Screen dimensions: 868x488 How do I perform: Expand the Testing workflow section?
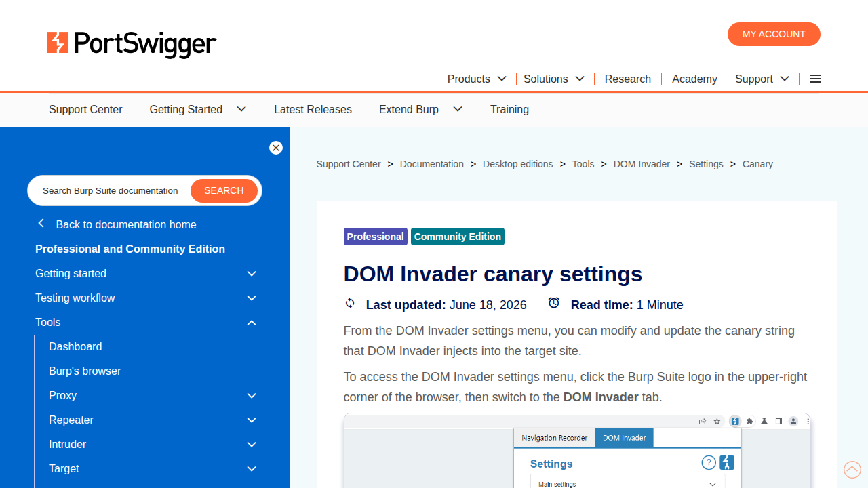pyautogui.click(x=252, y=298)
